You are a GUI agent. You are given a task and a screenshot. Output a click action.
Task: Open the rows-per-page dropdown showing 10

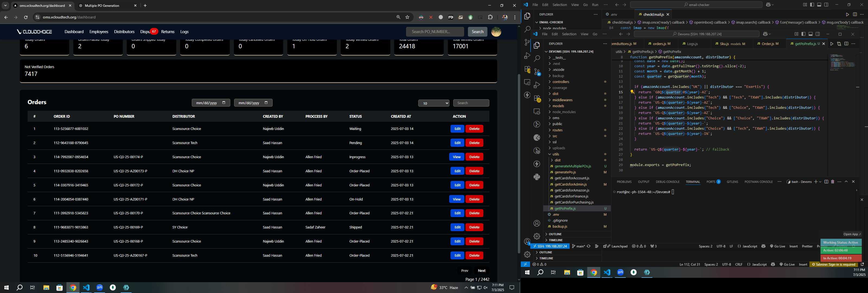(x=434, y=103)
